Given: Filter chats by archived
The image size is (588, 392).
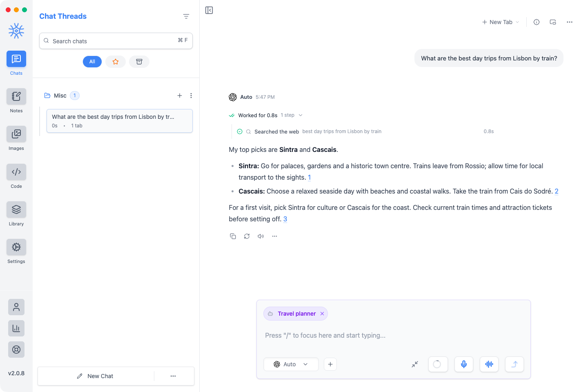Looking at the screenshot, I should pos(139,62).
